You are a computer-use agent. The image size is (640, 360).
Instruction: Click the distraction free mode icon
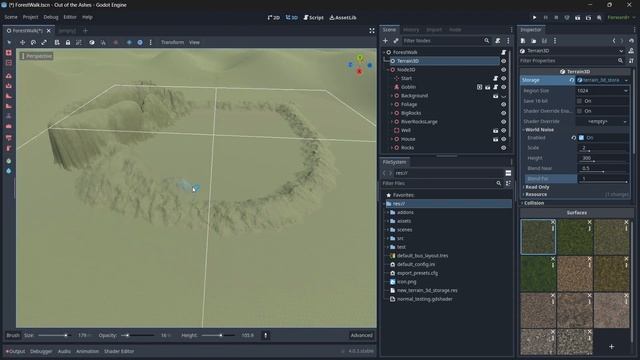[x=372, y=31]
